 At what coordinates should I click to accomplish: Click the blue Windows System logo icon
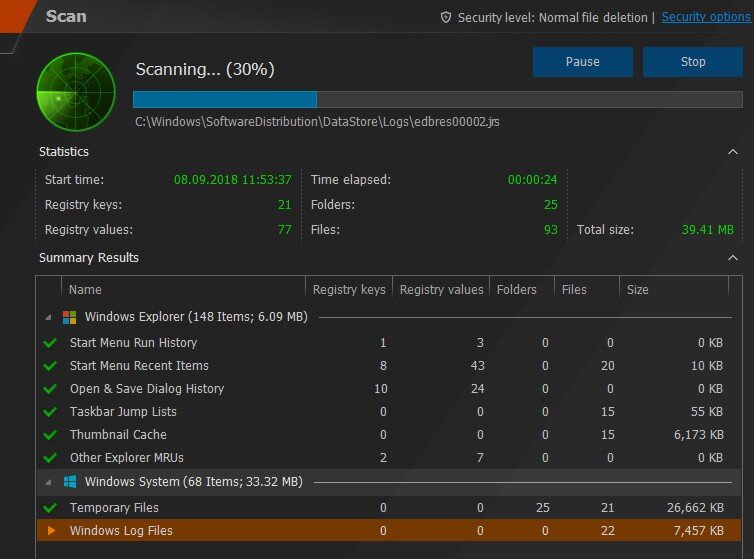(x=70, y=482)
